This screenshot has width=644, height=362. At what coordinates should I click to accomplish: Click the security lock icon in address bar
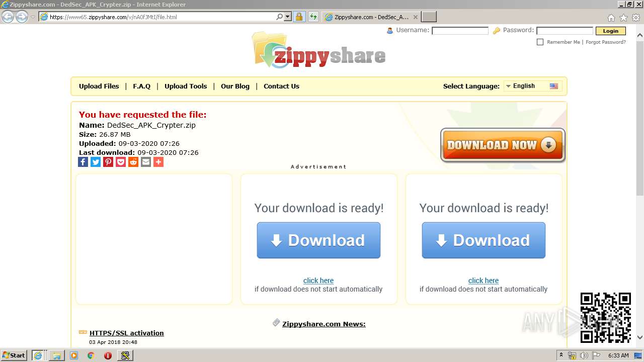(x=299, y=17)
